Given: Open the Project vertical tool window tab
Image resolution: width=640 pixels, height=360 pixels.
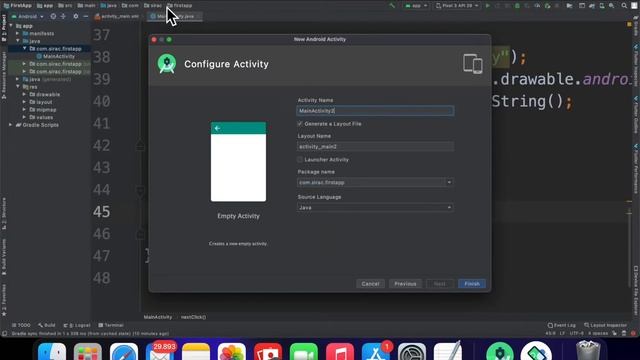Looking at the screenshot, I should click(4, 27).
